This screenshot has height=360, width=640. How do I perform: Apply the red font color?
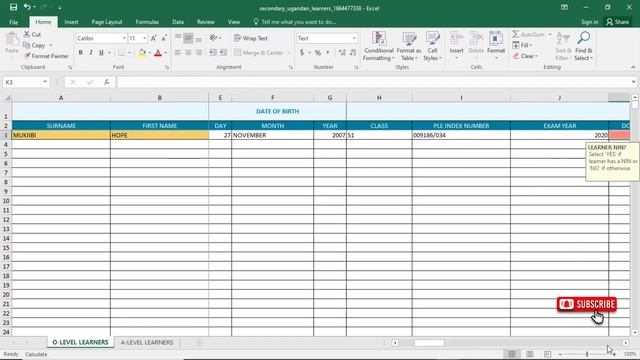click(158, 53)
